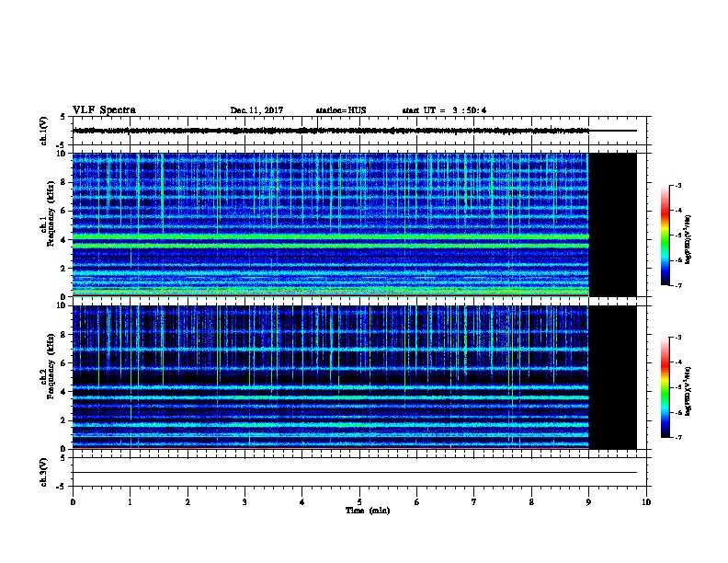Click the "10" tick on the ch.1 frequency axis
728x563 pixels.
coord(62,154)
